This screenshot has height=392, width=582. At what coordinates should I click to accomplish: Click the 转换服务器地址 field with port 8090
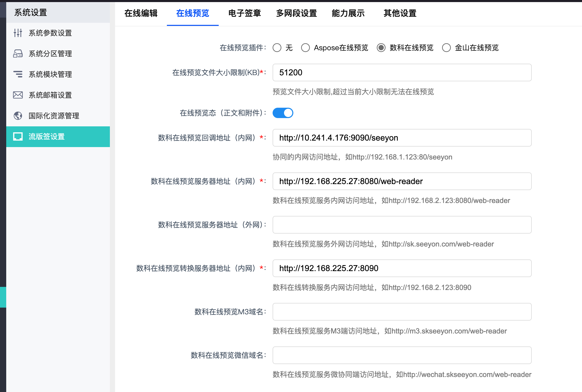point(402,268)
